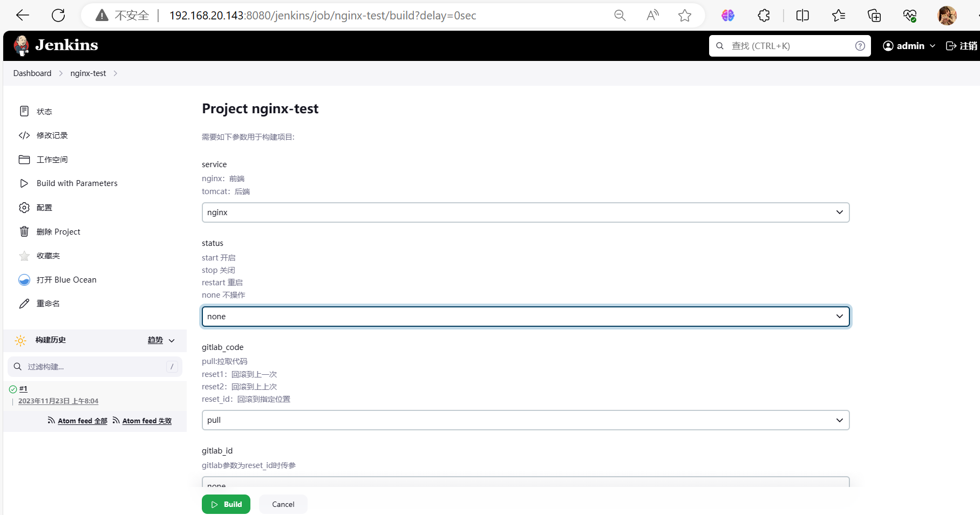Click the Project nginx-test heading
Screen dimensions: 980x515
point(260,109)
